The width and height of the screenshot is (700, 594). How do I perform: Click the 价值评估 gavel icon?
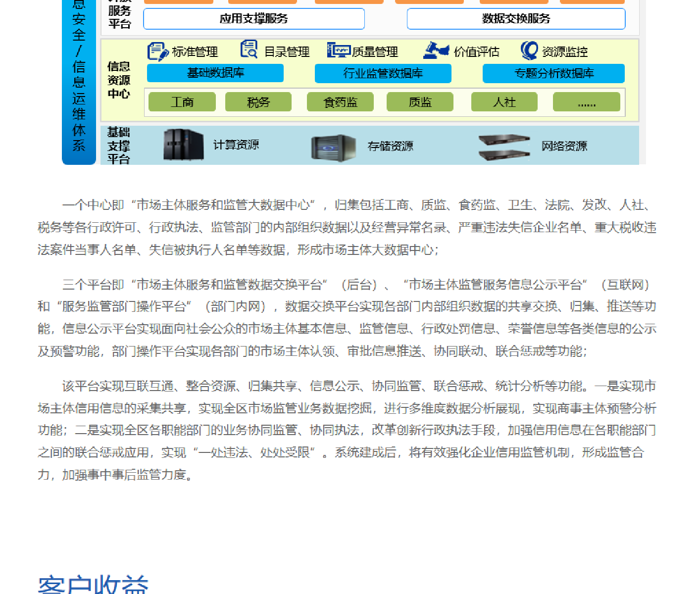tap(436, 50)
